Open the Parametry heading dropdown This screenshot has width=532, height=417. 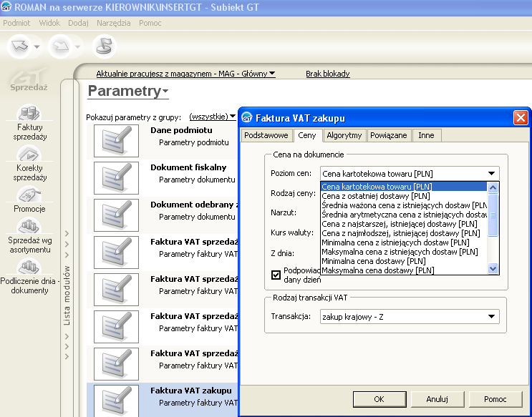(128, 91)
